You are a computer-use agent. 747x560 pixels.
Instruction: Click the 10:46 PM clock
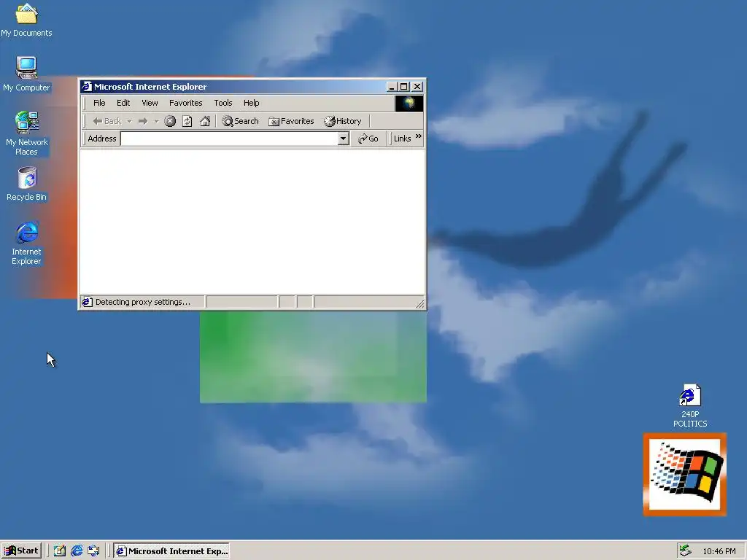[x=719, y=551]
